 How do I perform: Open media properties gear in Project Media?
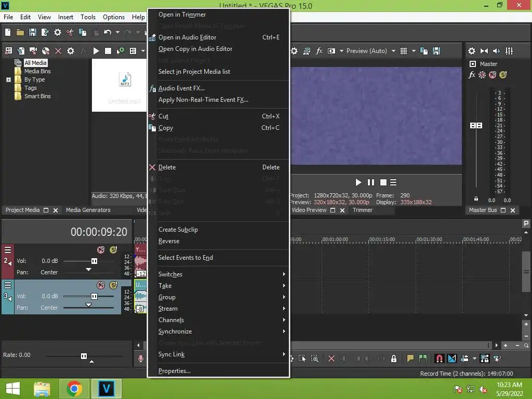tap(70, 51)
